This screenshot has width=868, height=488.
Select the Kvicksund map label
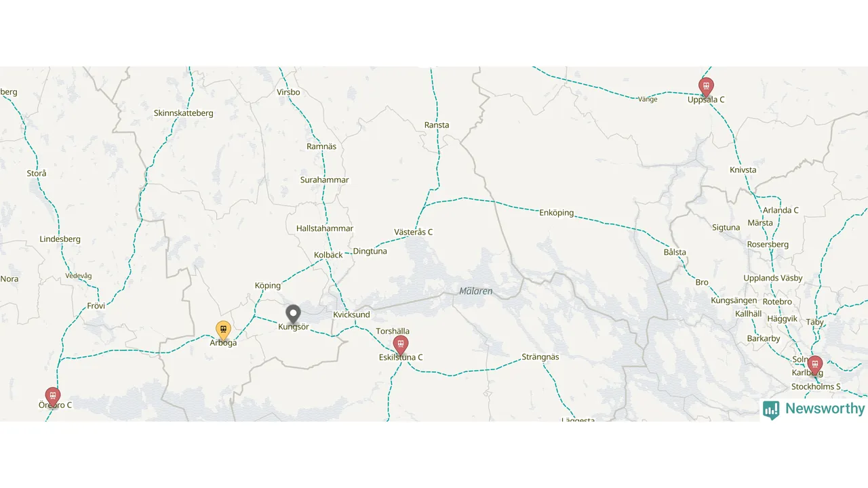[351, 315]
